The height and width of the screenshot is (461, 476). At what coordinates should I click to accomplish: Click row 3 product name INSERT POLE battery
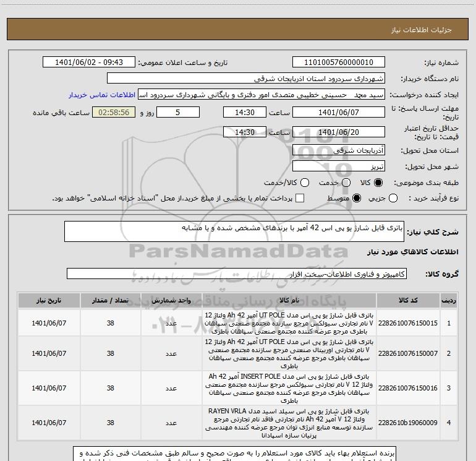(289, 388)
